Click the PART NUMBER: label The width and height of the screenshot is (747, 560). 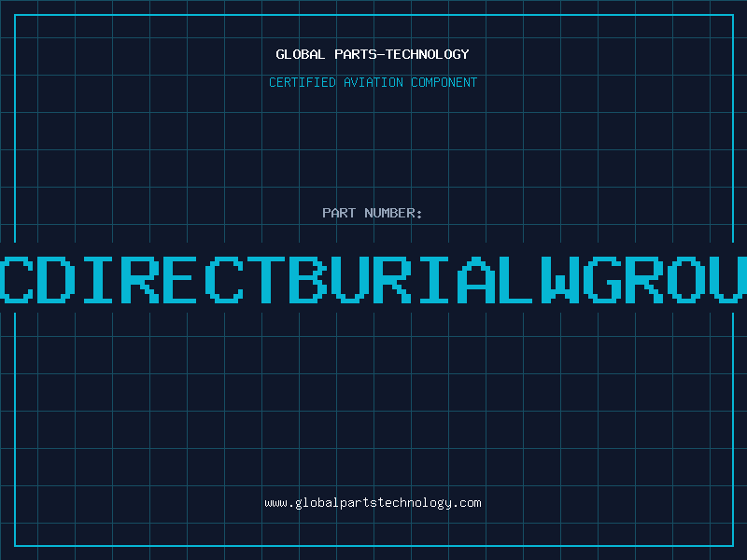pos(373,213)
